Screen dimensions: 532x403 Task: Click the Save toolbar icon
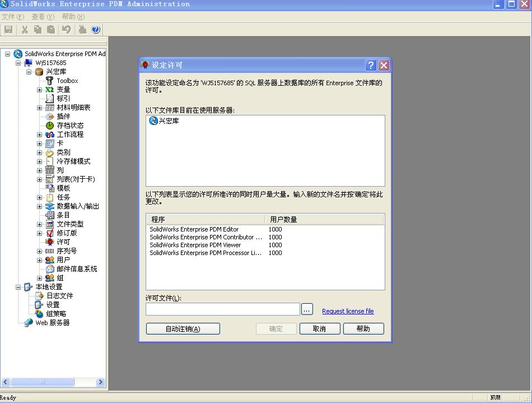point(8,30)
